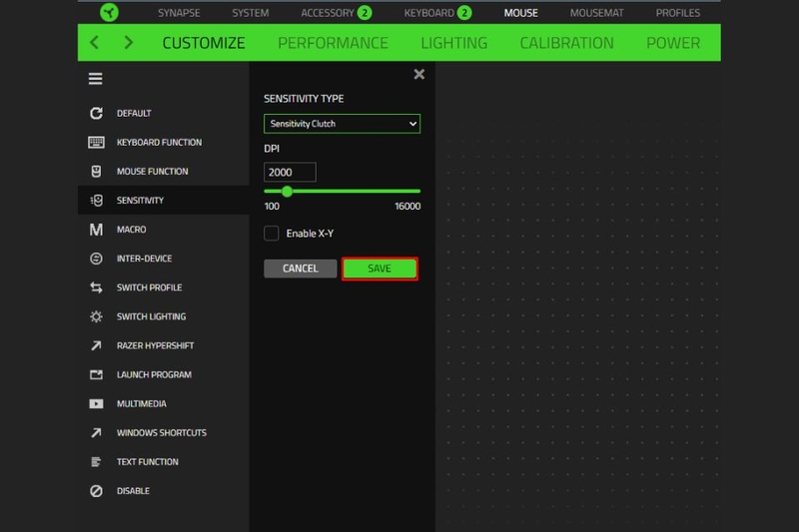This screenshot has height=532, width=799.
Task: Click the Mouse Function mouse icon
Action: (96, 171)
